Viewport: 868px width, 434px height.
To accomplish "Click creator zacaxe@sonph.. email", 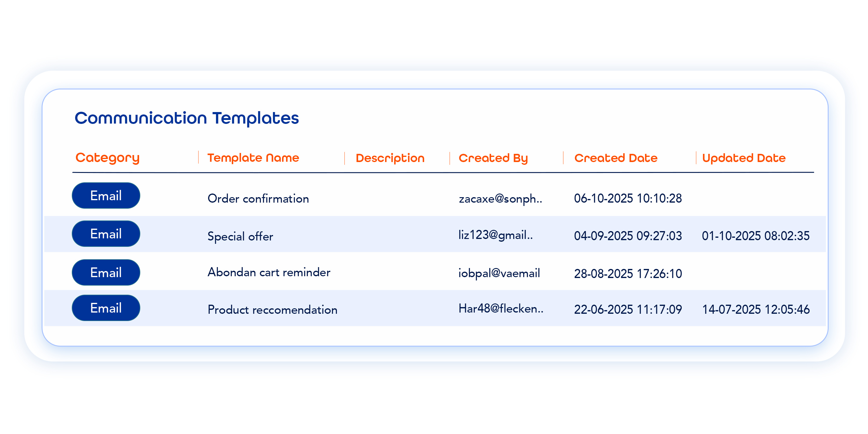I will pos(501,198).
